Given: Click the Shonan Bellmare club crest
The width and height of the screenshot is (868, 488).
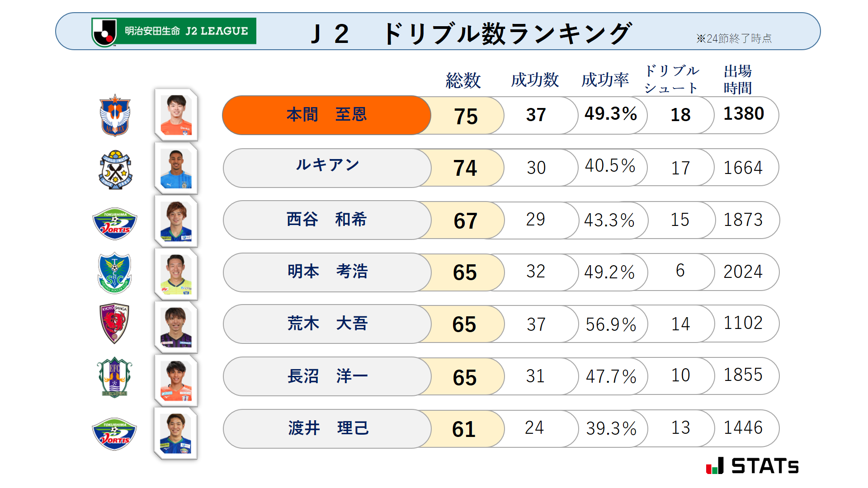Looking at the screenshot, I should (x=115, y=273).
